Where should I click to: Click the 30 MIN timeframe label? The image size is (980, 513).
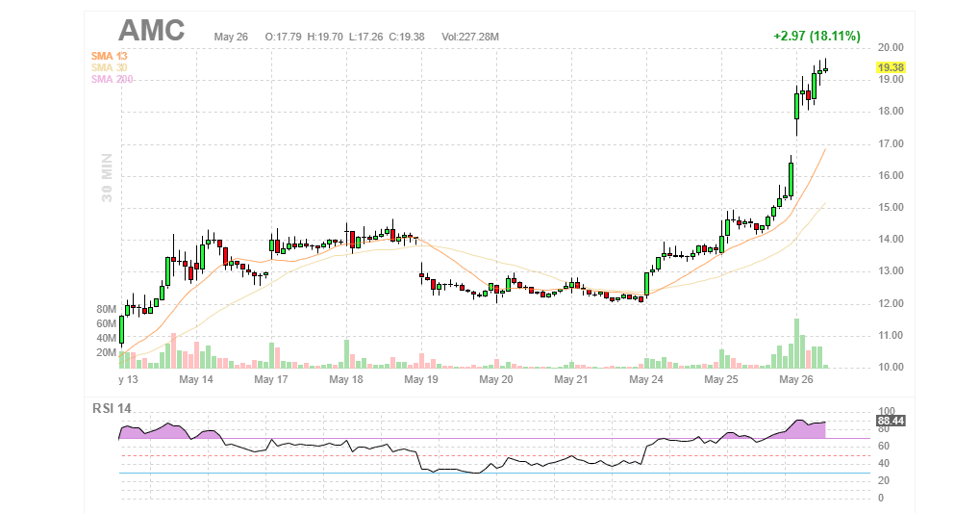108,178
